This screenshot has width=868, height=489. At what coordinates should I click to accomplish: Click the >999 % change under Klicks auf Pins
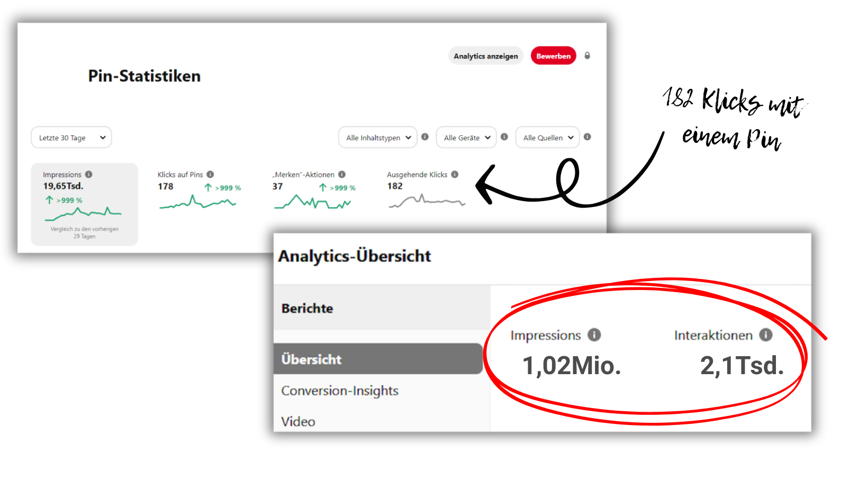click(223, 187)
